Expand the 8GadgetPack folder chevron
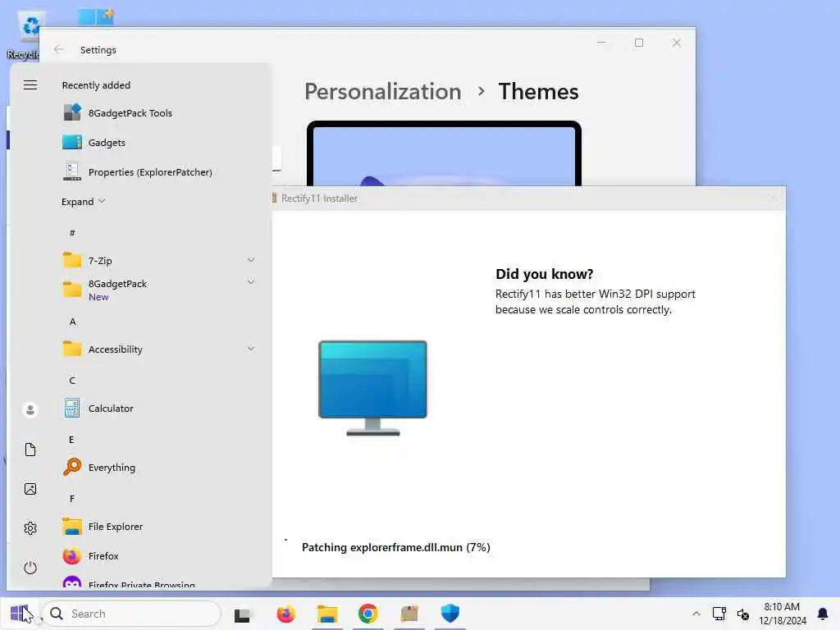This screenshot has height=630, width=840. coord(251,282)
